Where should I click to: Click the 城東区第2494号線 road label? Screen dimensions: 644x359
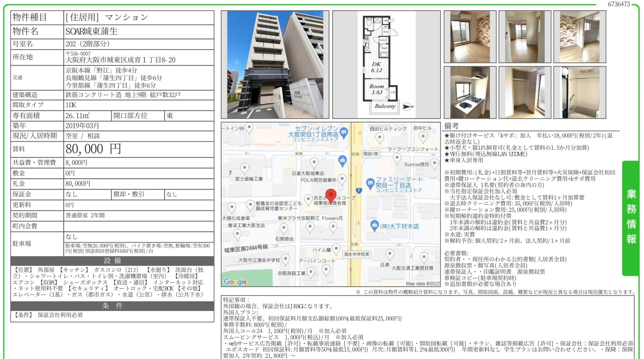pos(246,248)
